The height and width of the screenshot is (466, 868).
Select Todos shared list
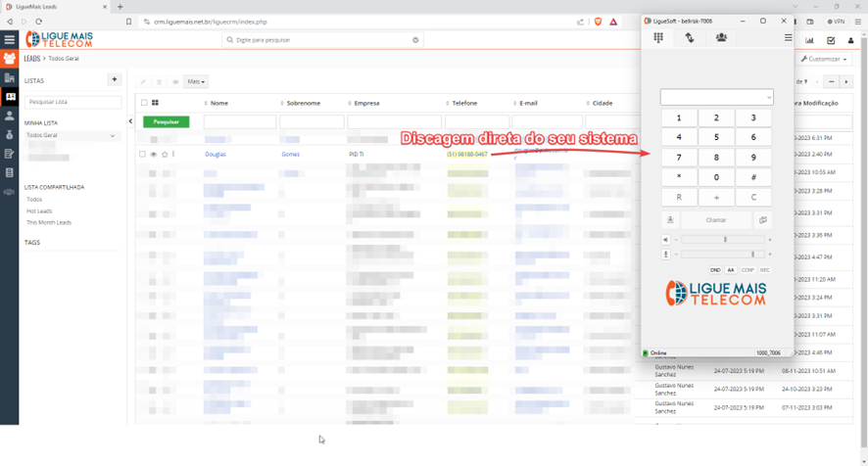click(x=34, y=200)
